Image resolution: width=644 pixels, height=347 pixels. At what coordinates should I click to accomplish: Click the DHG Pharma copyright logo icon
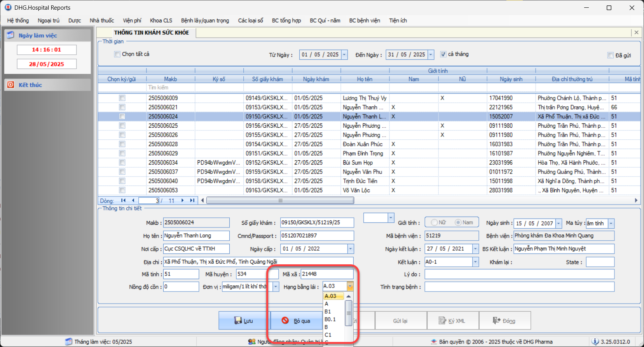coord(434,342)
